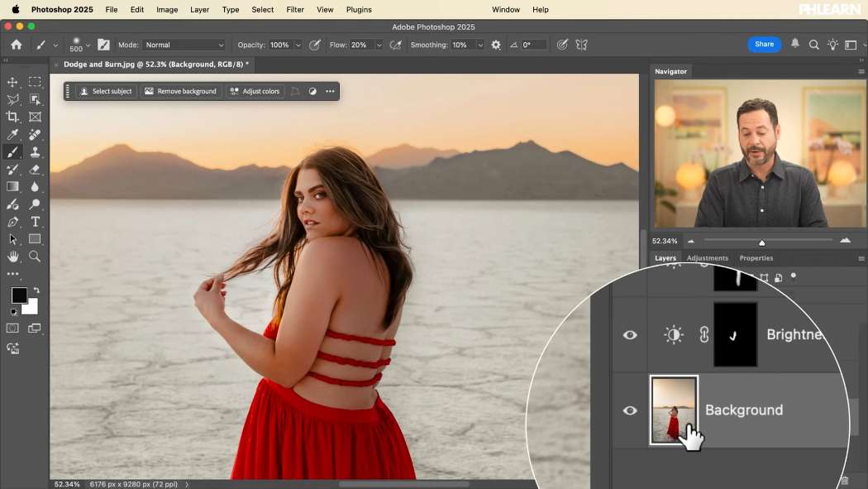The height and width of the screenshot is (489, 868).
Task: Open the Search magnifier icon
Action: coord(813,45)
